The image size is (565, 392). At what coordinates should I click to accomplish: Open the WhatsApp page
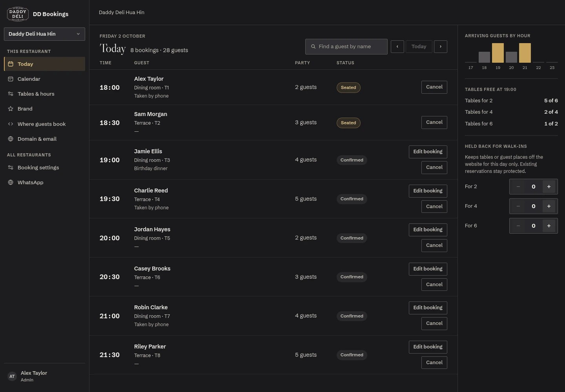tap(44, 182)
